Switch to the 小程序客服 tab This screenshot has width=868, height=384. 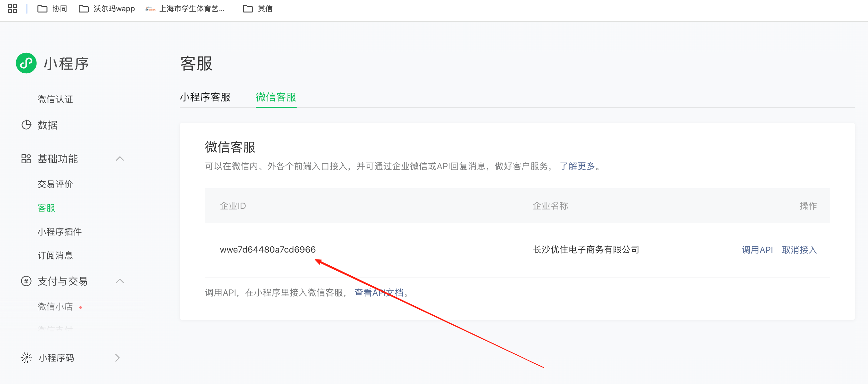(205, 97)
